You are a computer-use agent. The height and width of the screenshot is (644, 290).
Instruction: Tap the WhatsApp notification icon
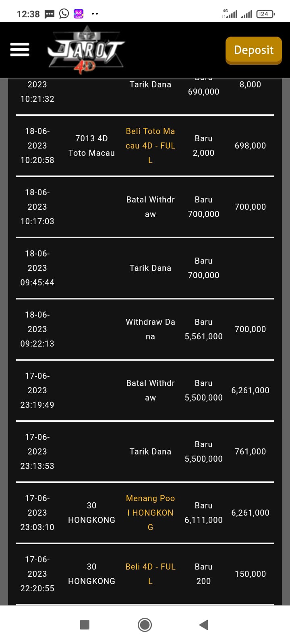click(x=64, y=14)
